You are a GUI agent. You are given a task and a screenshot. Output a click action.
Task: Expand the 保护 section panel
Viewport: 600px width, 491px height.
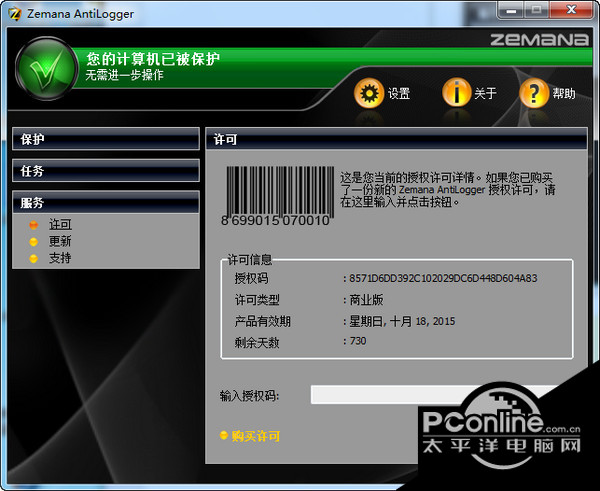106,139
